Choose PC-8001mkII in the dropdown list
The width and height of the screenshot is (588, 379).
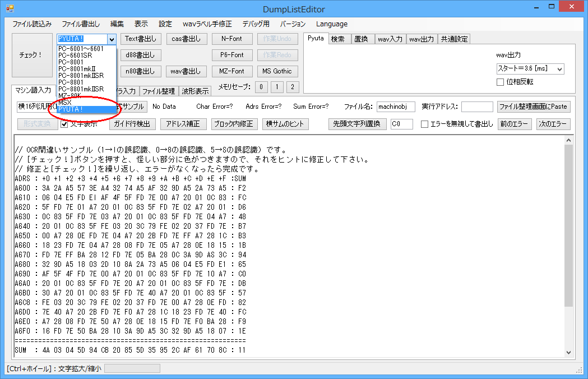pos(87,68)
